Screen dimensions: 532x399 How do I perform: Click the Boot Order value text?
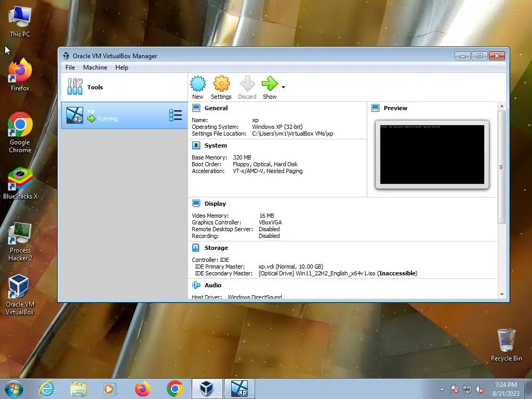coord(265,164)
